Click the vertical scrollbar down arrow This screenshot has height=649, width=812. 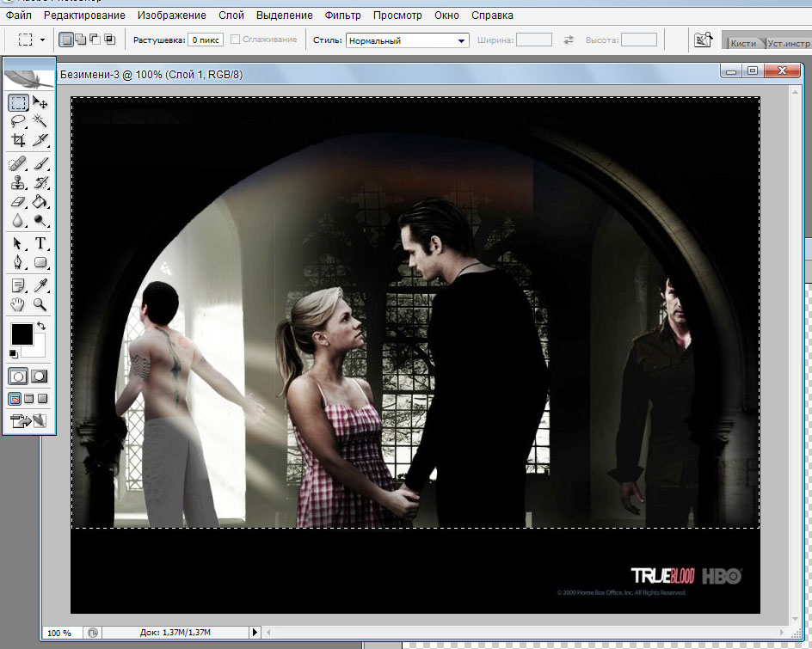pos(796,619)
